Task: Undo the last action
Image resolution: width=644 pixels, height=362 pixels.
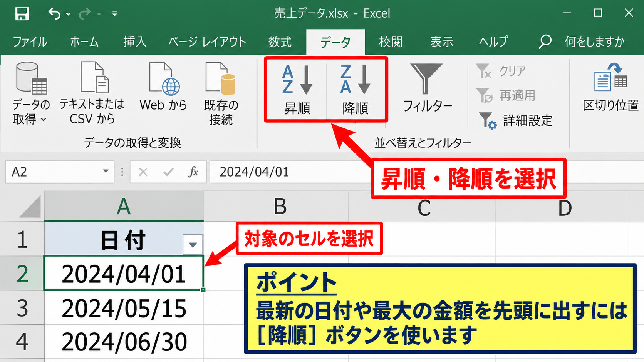Action: (x=54, y=14)
